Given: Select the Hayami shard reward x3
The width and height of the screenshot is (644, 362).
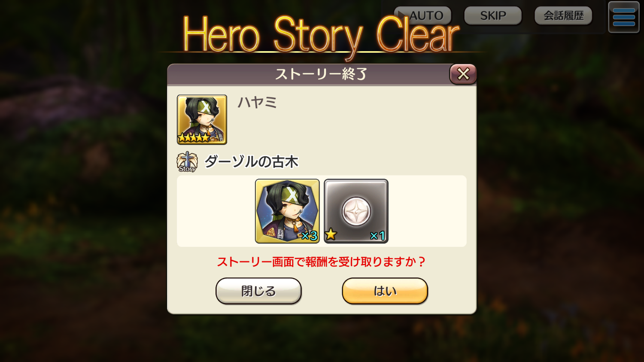Looking at the screenshot, I should tap(287, 211).
